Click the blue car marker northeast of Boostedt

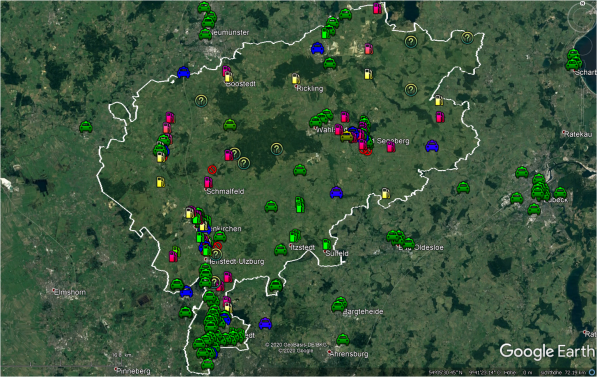pos(317,48)
